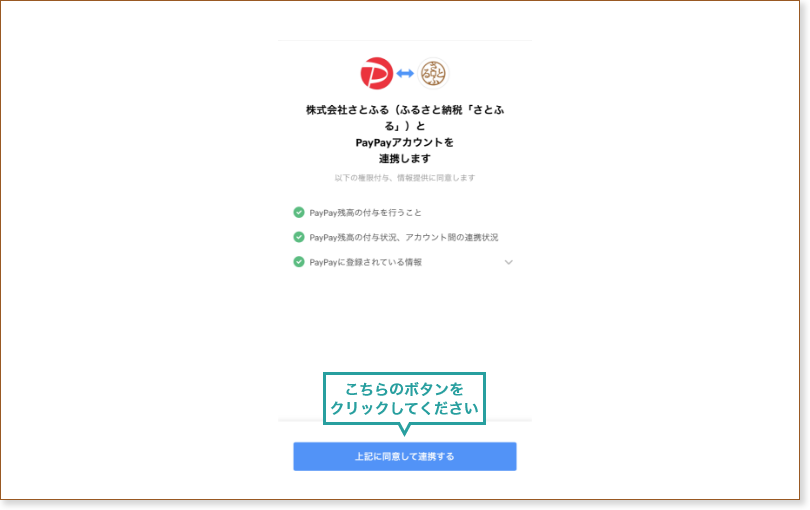Viewport: 810px width, 510px height.
Task: Click the gray text 以下の権限付与、情報提供に同意します
Action: 404,178
